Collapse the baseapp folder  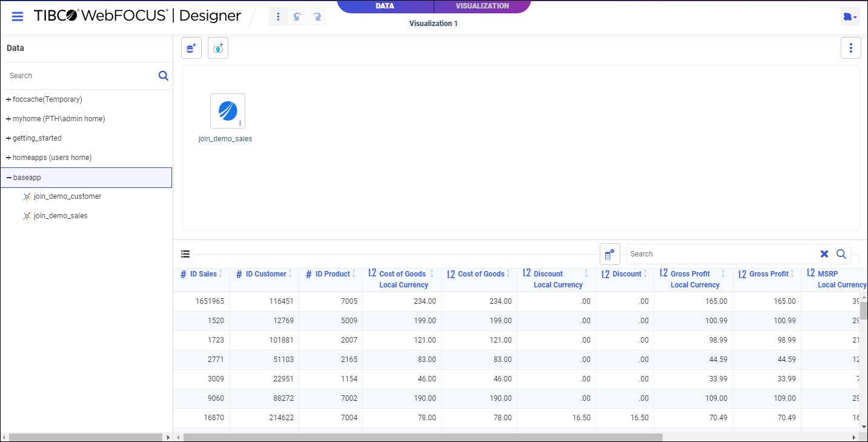[x=9, y=178]
